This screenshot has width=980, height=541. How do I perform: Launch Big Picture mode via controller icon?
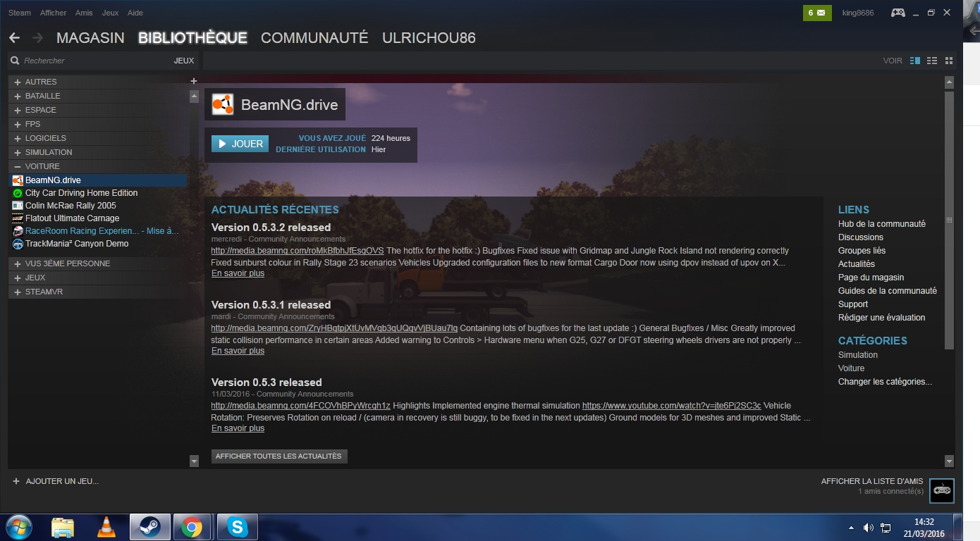(898, 13)
